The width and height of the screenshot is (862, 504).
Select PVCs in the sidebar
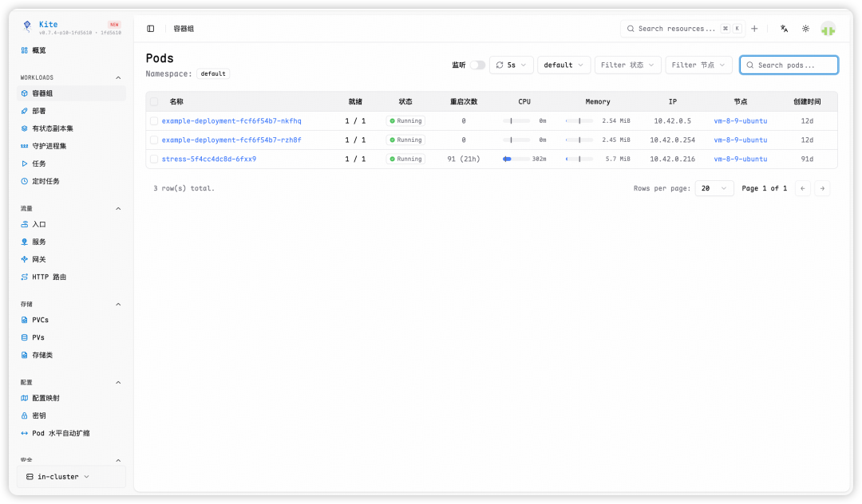[72, 320]
